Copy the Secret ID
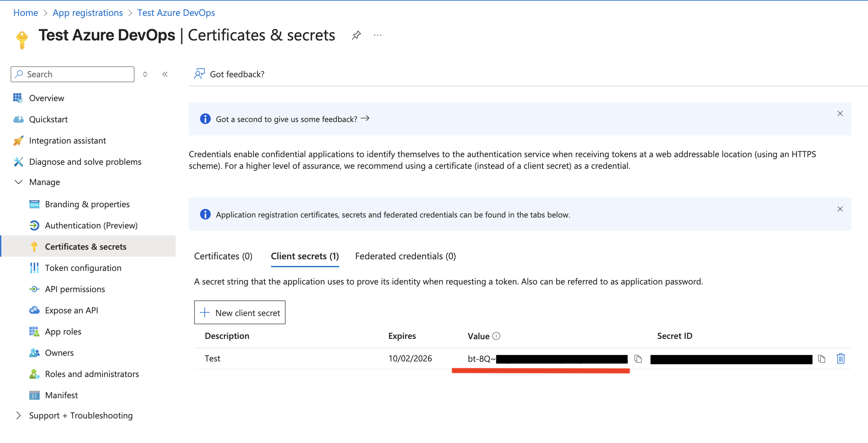 [821, 358]
